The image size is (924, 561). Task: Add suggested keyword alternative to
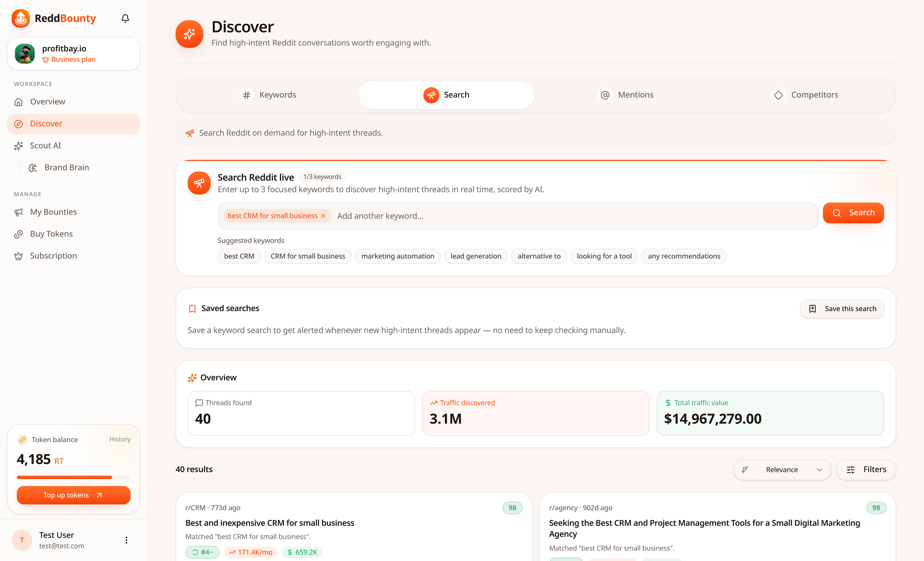pos(539,256)
